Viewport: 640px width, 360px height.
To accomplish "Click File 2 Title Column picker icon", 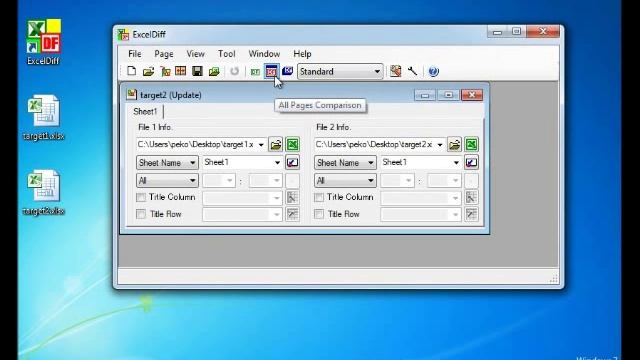I will [x=471, y=198].
